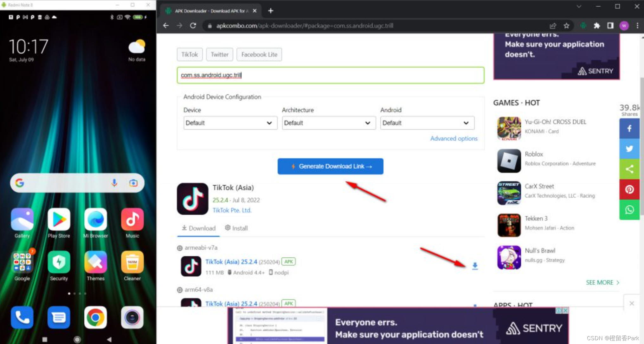Tap the weather widget showing No data

(x=137, y=50)
